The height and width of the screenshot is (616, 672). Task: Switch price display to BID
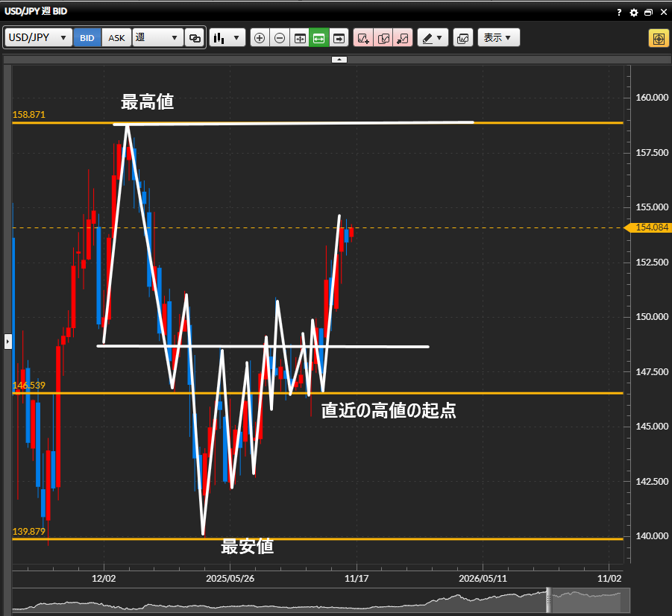point(87,38)
